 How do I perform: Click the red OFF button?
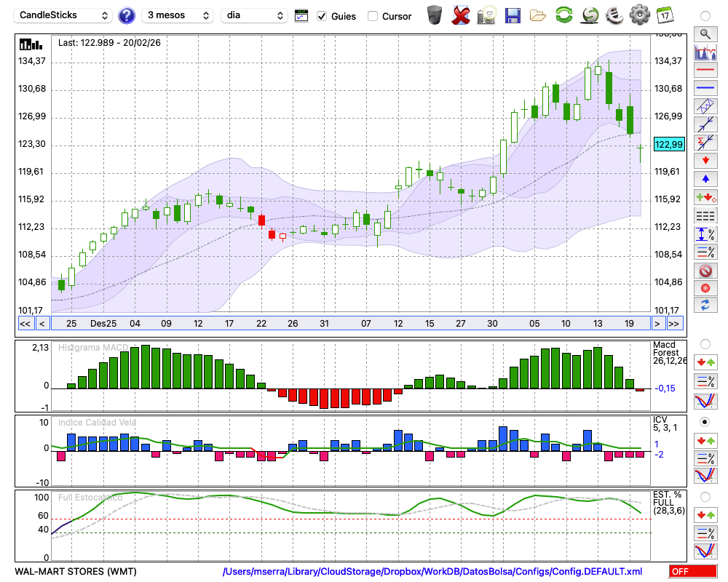(x=692, y=572)
